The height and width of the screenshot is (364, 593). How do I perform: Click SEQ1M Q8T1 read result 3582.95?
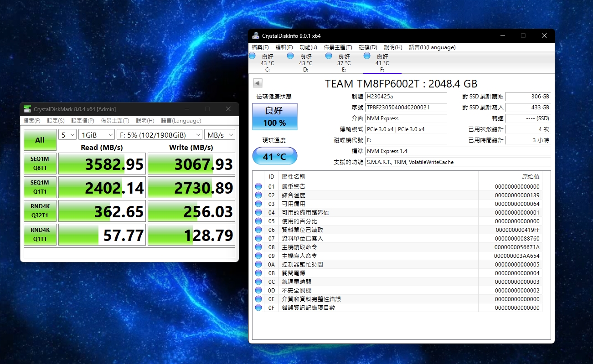tap(102, 164)
